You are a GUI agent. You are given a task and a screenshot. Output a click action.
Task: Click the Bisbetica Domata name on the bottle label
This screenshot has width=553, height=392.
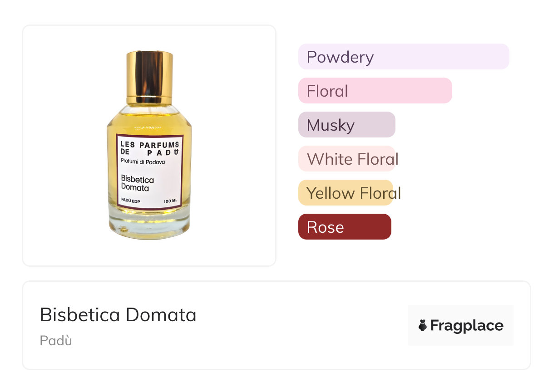tap(137, 183)
